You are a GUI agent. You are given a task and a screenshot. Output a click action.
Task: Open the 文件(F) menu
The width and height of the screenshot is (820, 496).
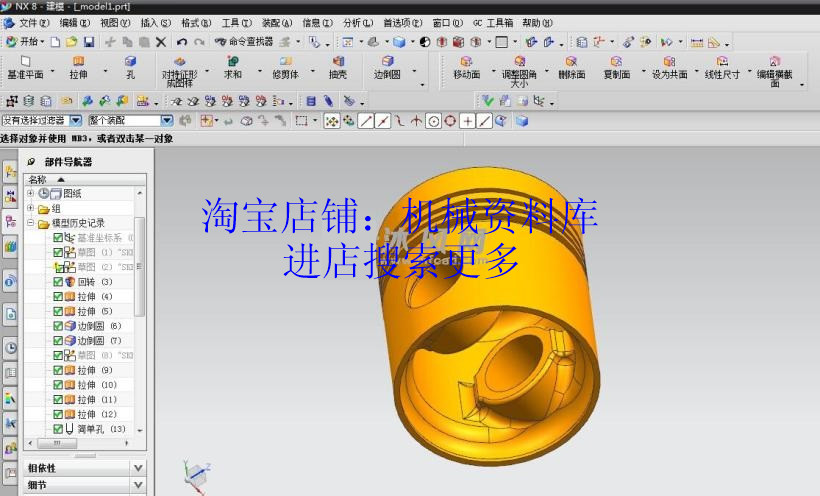33,23
